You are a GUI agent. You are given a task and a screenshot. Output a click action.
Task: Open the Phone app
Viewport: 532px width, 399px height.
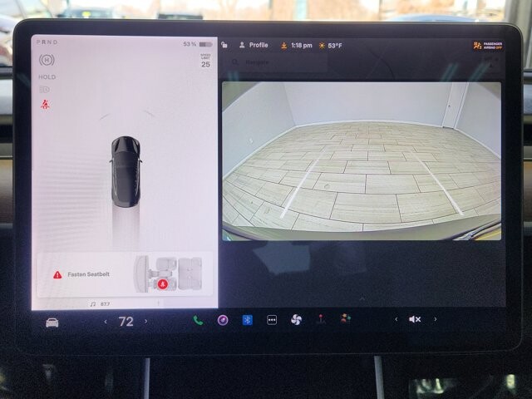pos(198,320)
